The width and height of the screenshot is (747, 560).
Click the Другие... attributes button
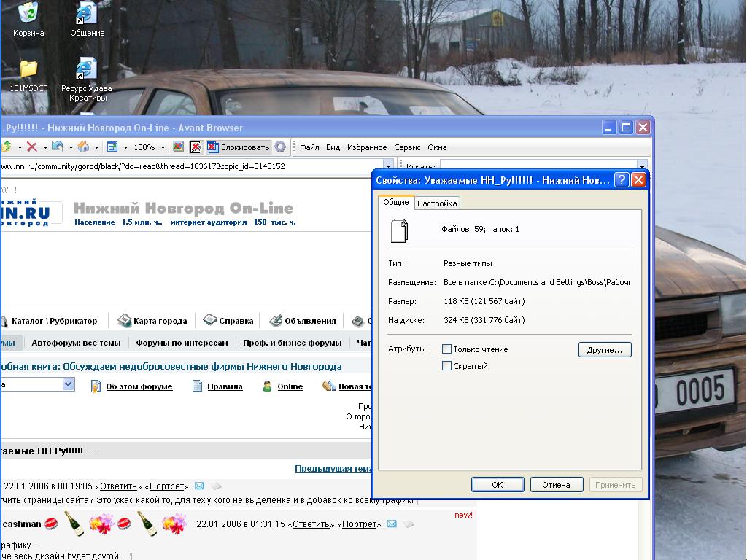point(605,350)
